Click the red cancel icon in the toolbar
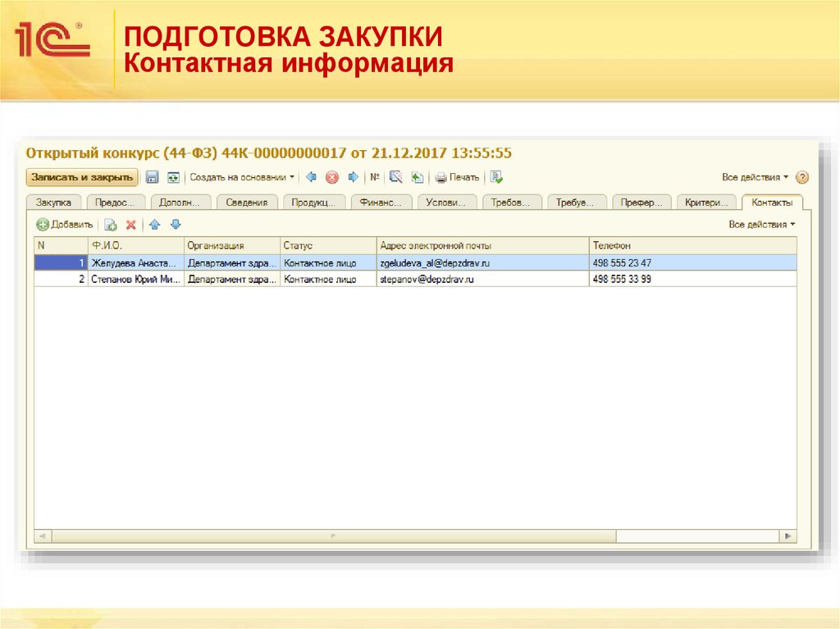This screenshot has height=629, width=840. 332,175
